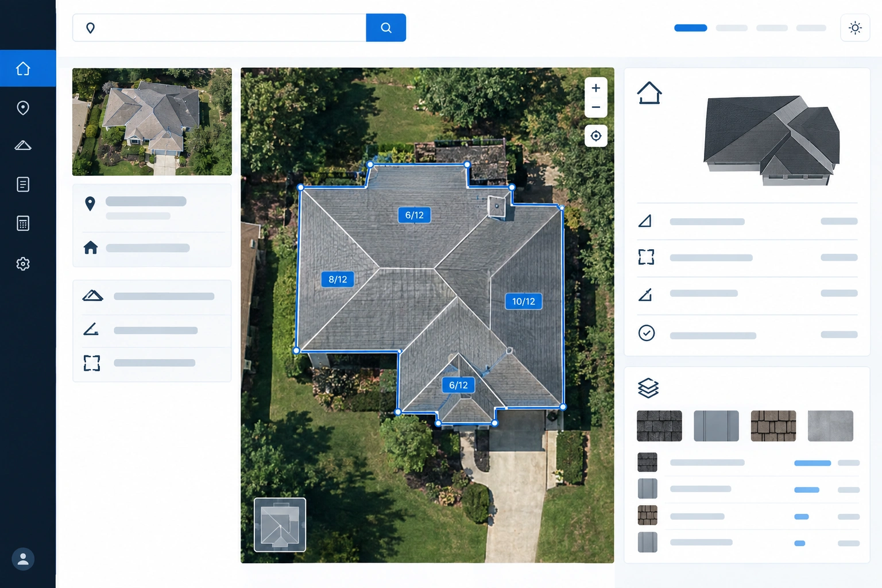Viewport: 882px width, 588px height.
Task: Choose the standing seam metal swatch
Action: (716, 426)
